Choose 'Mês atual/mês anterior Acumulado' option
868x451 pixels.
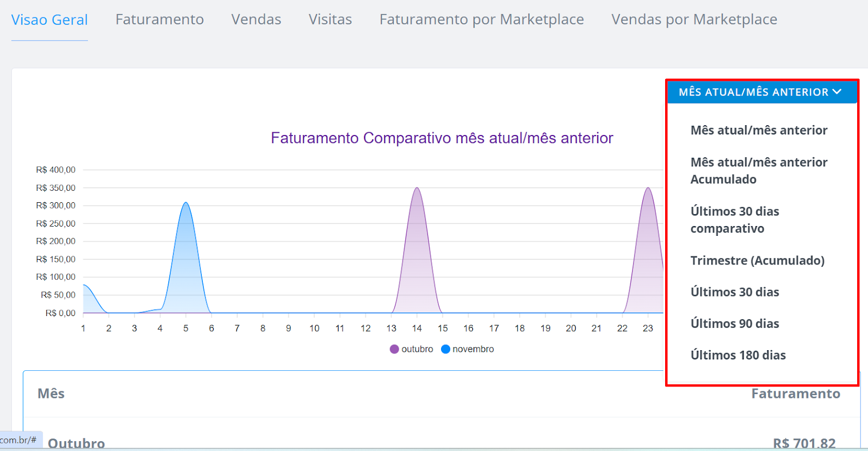click(x=759, y=171)
